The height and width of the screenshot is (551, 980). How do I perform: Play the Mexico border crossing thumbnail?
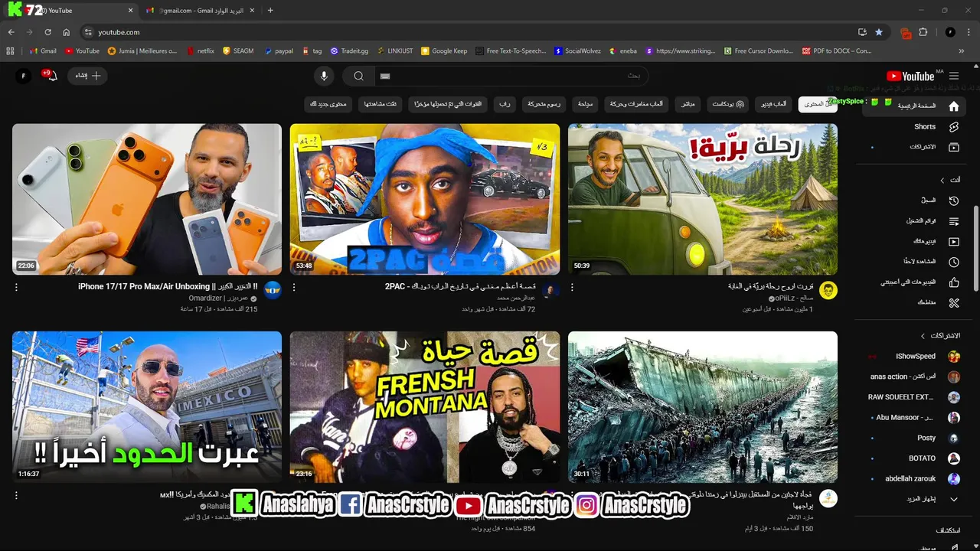[x=147, y=406]
